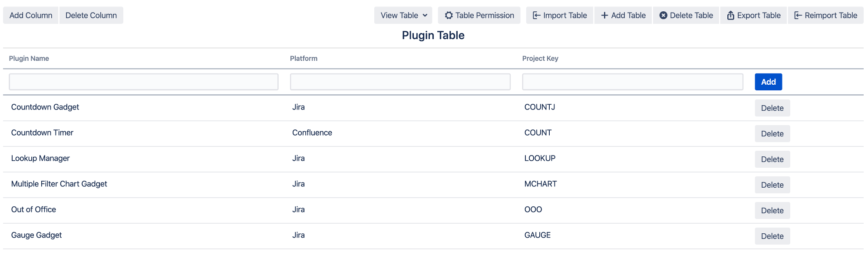Click the Add Table plus icon
The height and width of the screenshot is (255, 868).
(604, 16)
